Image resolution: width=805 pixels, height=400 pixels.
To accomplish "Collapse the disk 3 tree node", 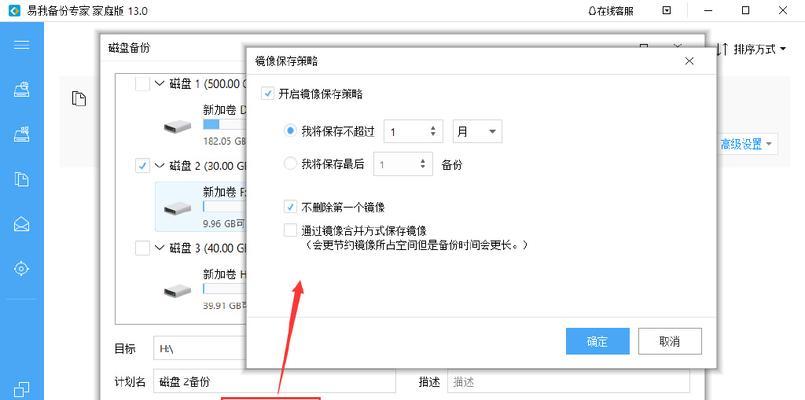I will point(160,249).
